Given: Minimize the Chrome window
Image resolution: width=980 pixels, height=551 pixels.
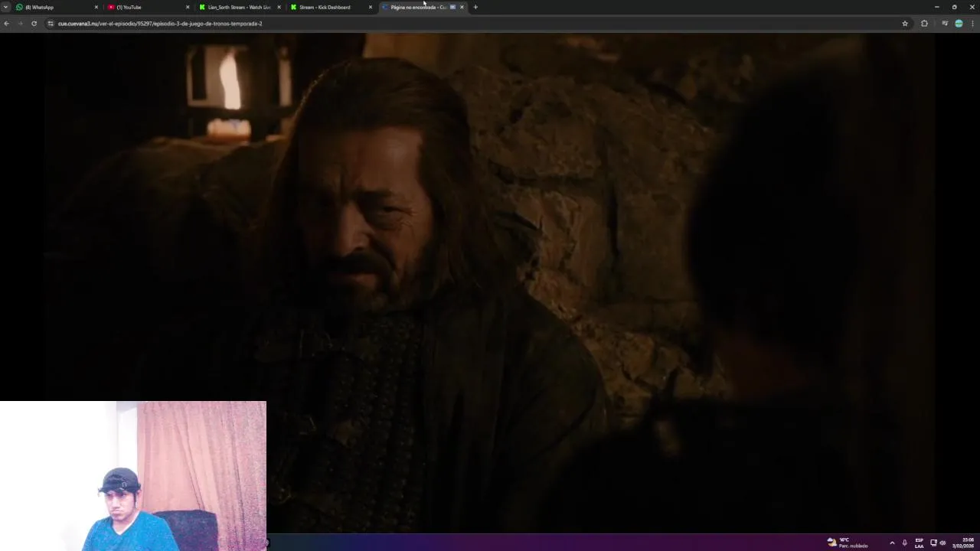Looking at the screenshot, I should coord(936,7).
